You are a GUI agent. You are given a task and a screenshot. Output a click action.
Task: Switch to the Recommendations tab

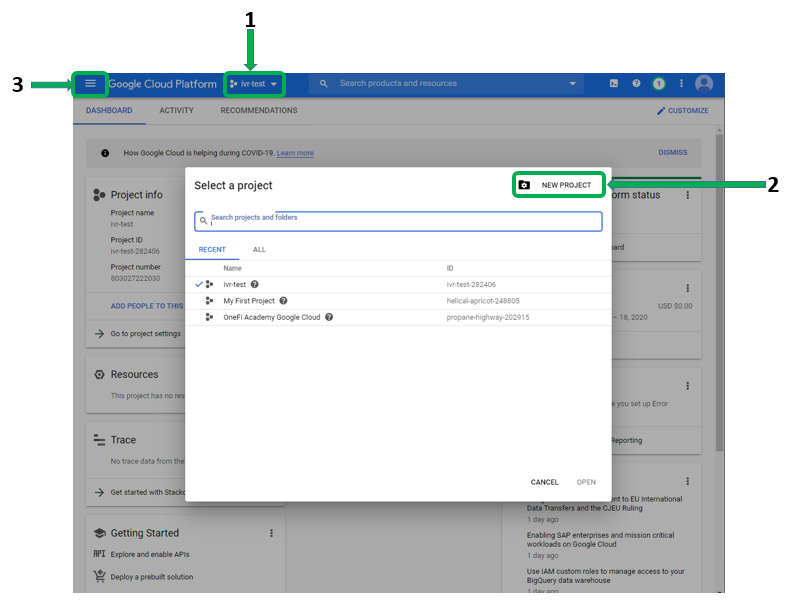pyautogui.click(x=259, y=111)
